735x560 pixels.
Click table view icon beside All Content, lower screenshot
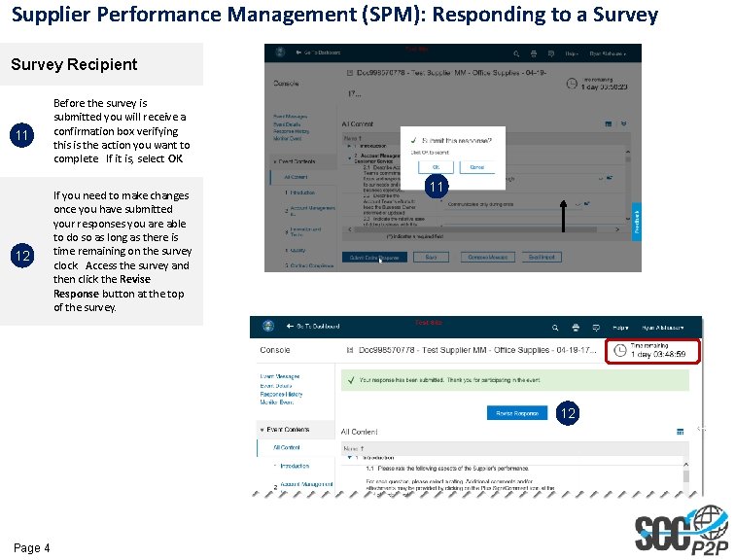tap(681, 432)
